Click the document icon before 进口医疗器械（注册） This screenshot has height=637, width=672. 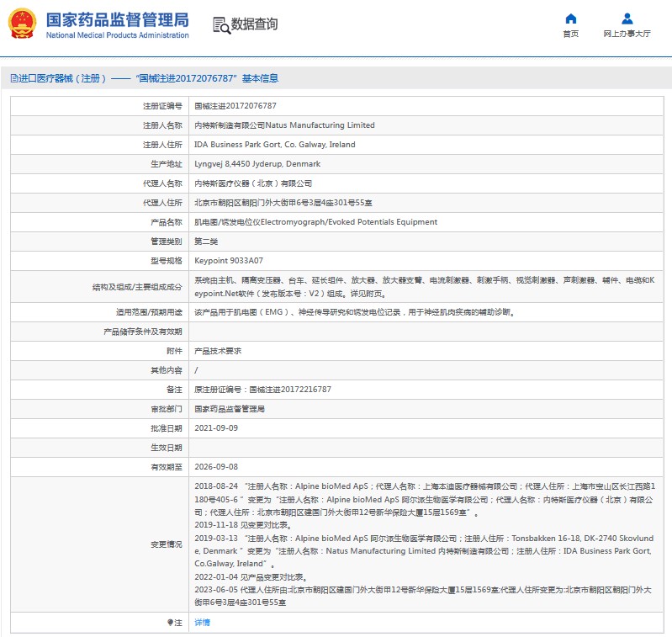click(13, 78)
